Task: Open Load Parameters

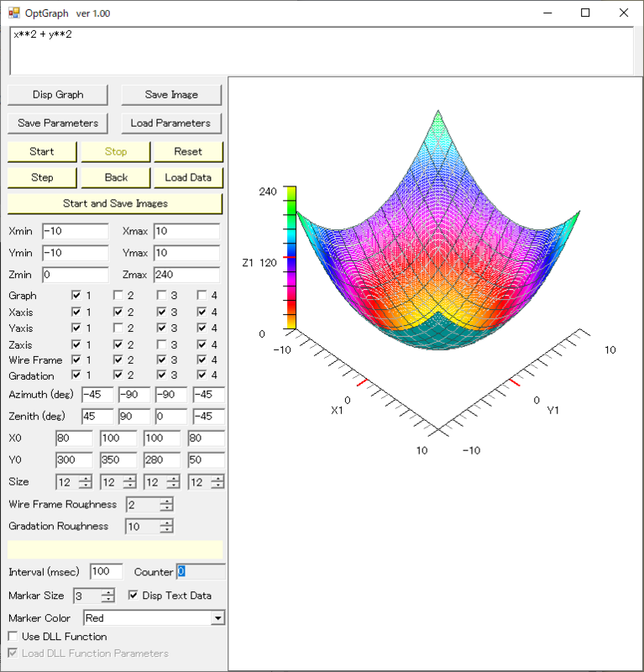Action: tap(170, 123)
